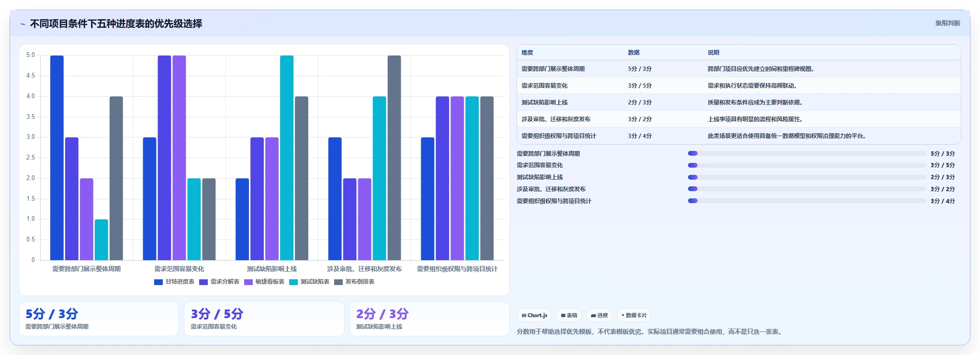Click x-axis label 需要组织级权限与跨项目统计

(x=457, y=269)
